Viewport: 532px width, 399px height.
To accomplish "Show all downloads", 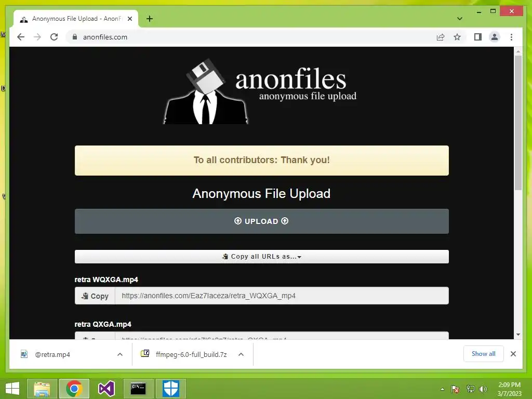I will click(484, 354).
